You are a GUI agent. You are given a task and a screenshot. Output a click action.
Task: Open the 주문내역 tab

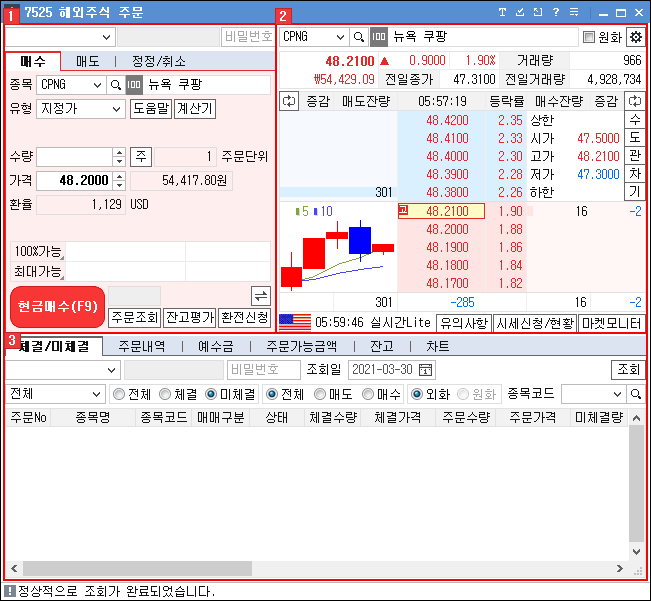click(142, 346)
